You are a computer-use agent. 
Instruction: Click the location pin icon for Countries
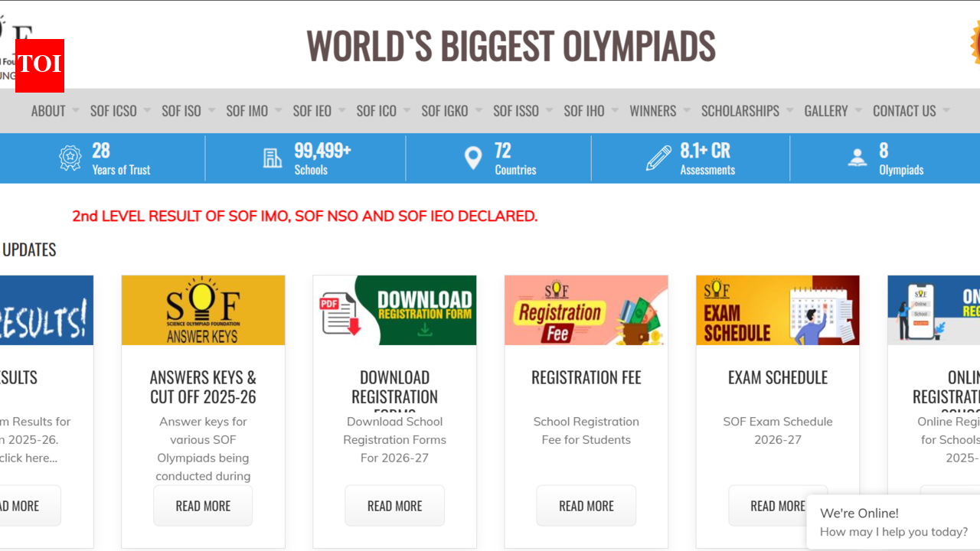[x=473, y=158]
